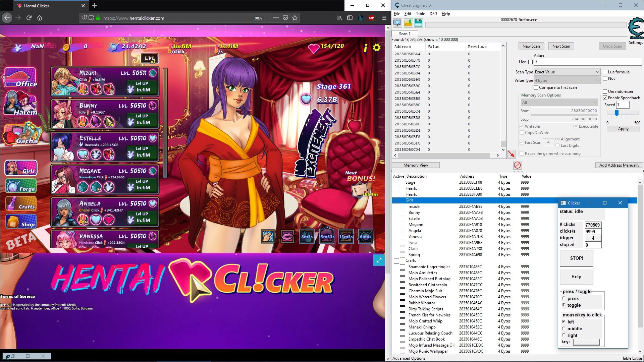The image size is (644, 362).
Task: Add selected address with red arrow icon
Action: [511, 154]
